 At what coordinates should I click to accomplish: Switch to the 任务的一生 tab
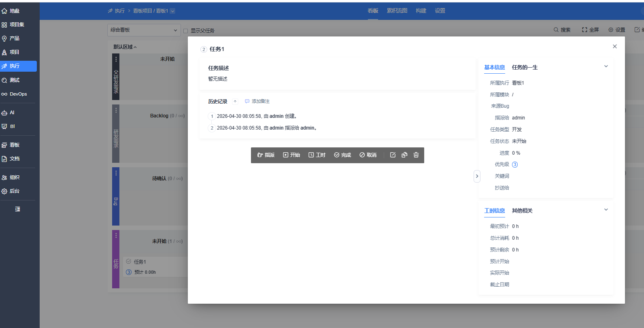click(525, 68)
